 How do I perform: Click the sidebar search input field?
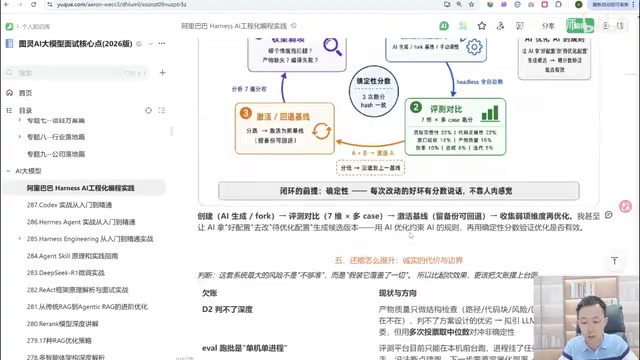(77, 73)
